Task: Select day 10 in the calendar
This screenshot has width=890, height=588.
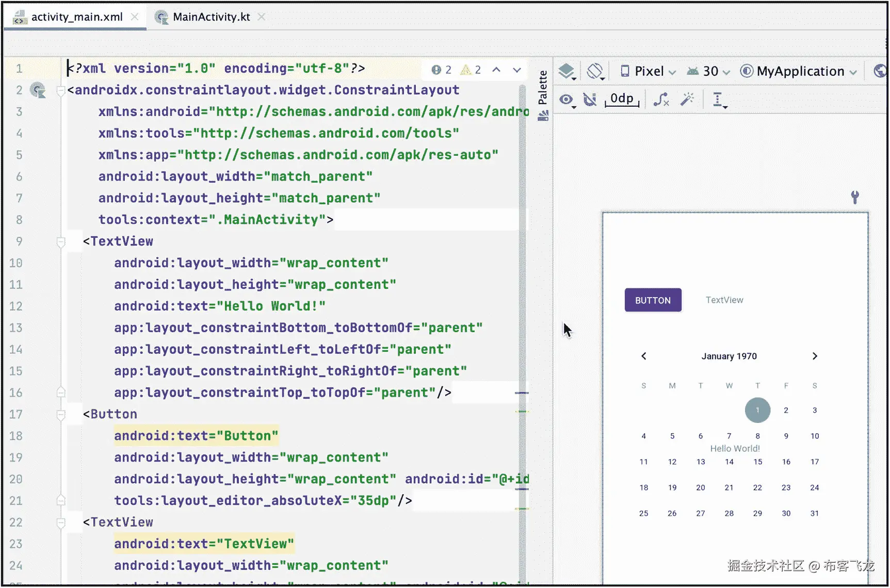Action: pos(815,436)
